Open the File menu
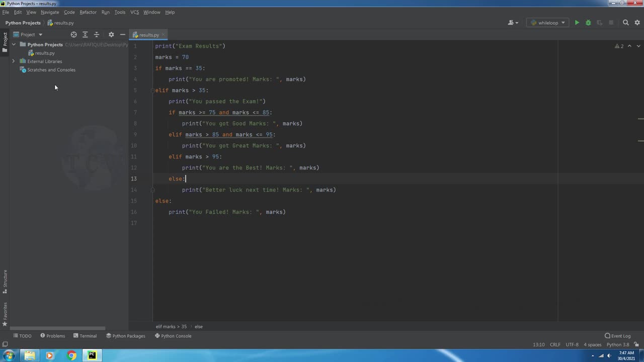644x362 pixels. click(x=6, y=12)
